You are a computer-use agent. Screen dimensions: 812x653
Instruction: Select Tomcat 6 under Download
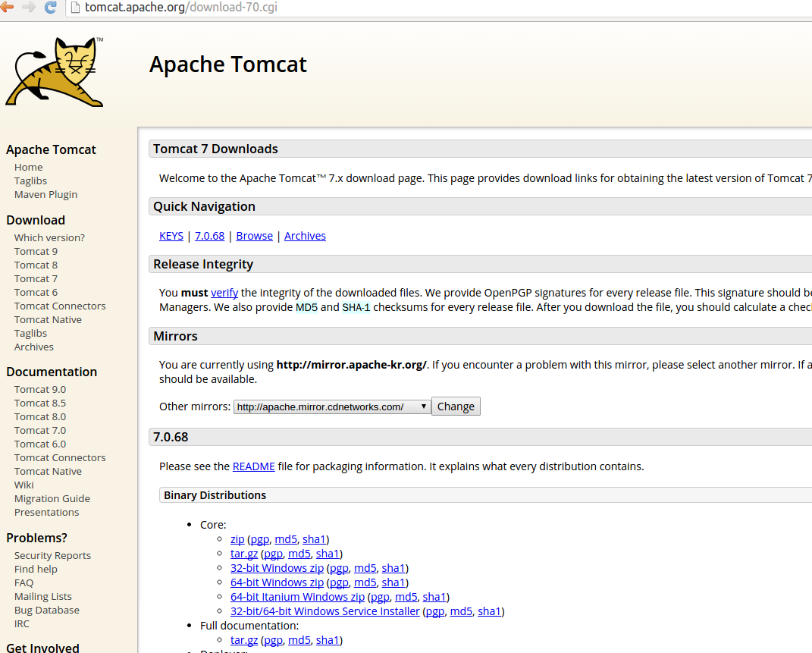pyautogui.click(x=36, y=293)
